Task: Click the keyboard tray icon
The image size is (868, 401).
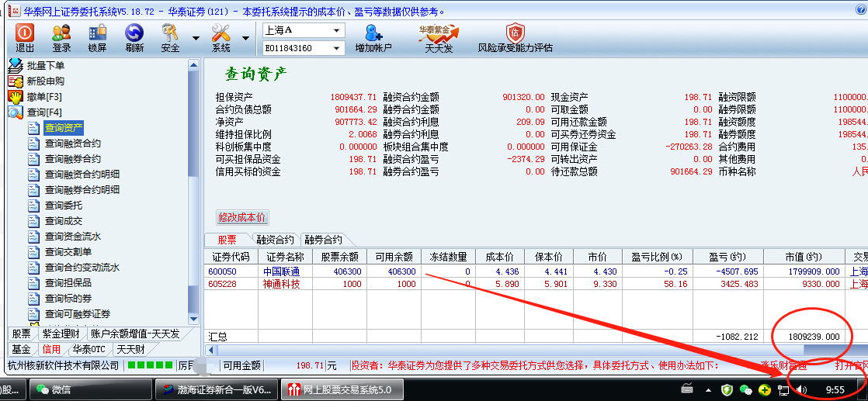Action: (x=688, y=389)
